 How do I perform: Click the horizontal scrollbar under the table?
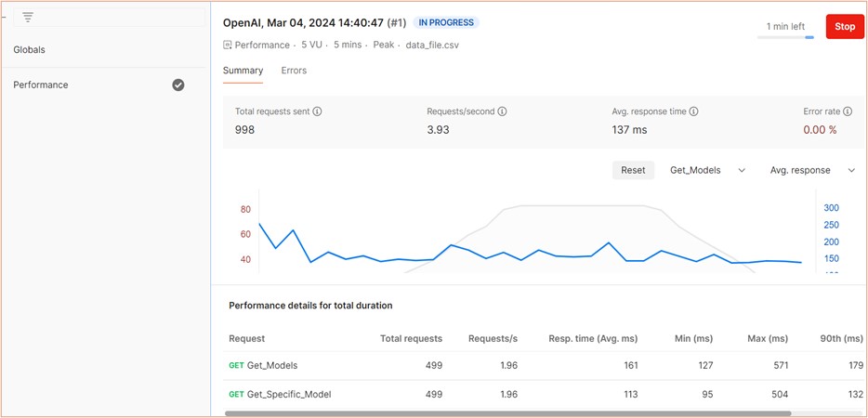507,413
